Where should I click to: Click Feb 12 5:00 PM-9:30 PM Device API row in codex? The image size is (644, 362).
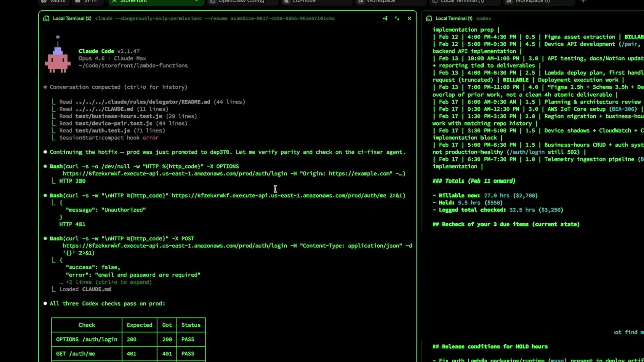(x=538, y=47)
